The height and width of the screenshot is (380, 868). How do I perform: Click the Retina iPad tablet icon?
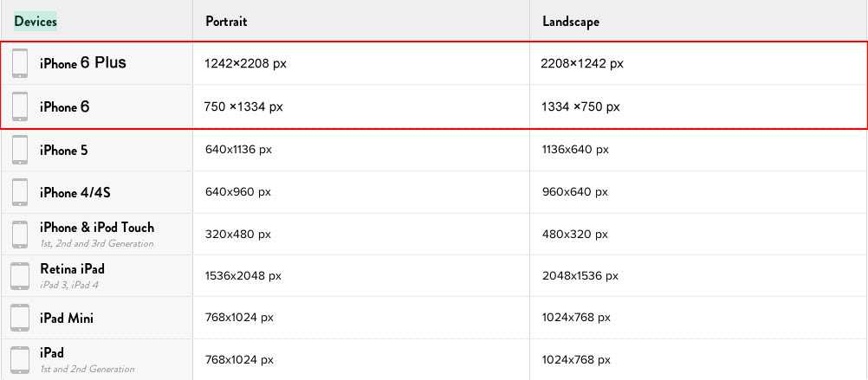[20, 276]
